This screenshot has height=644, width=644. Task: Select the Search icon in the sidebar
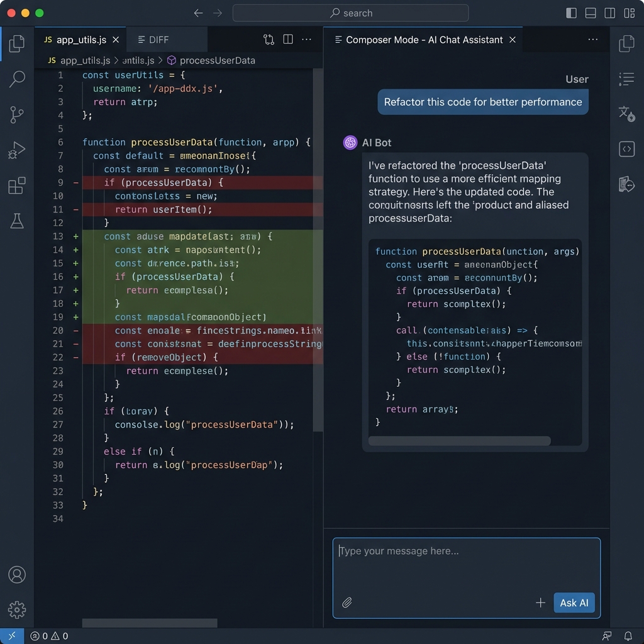coord(17,79)
